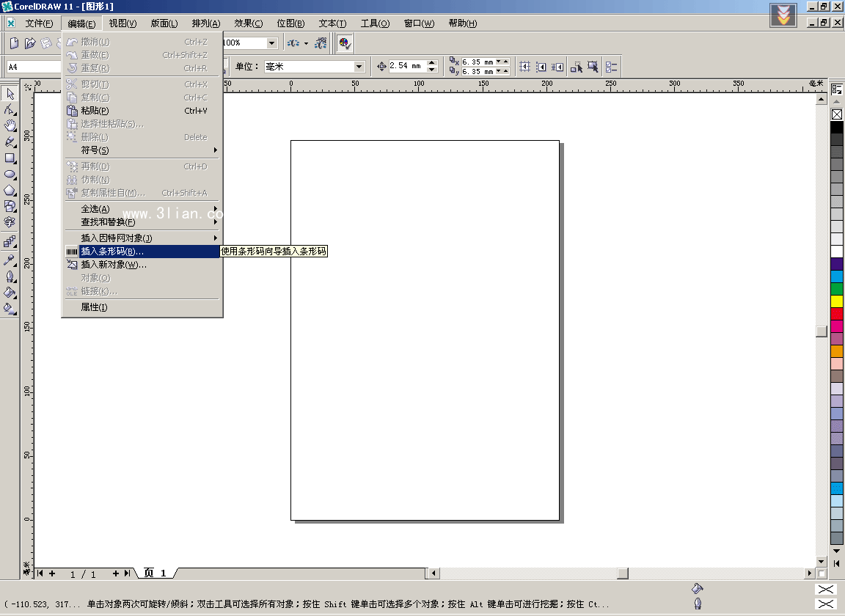Expand the 符号(S) submenu
The height and width of the screenshot is (616, 845).
click(x=142, y=150)
